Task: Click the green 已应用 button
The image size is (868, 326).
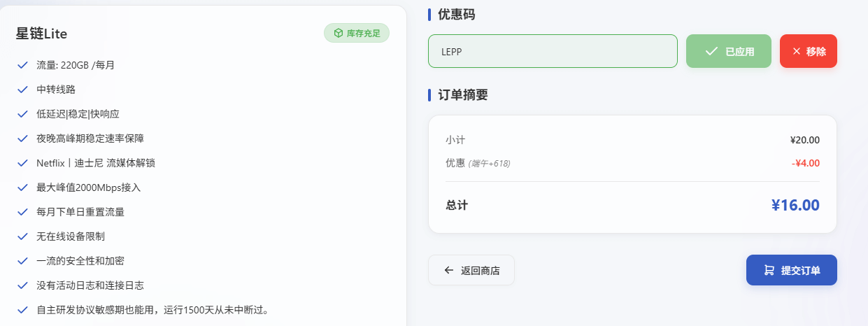Action: pos(729,51)
